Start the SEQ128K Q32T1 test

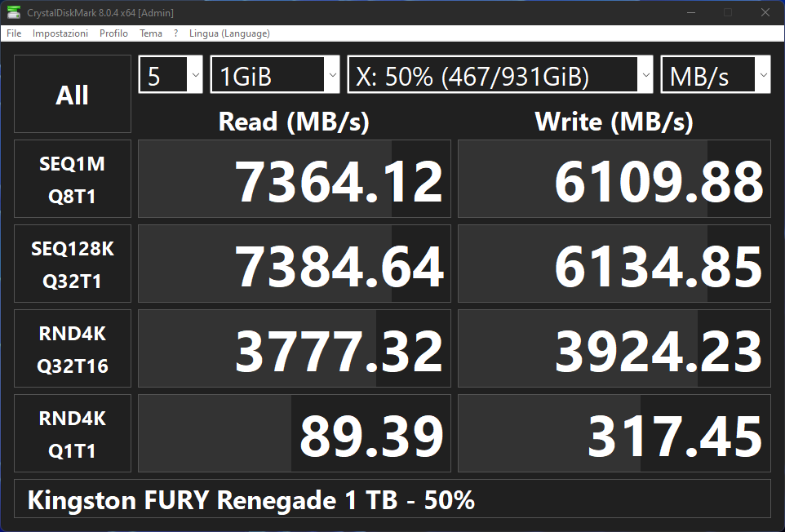73,264
